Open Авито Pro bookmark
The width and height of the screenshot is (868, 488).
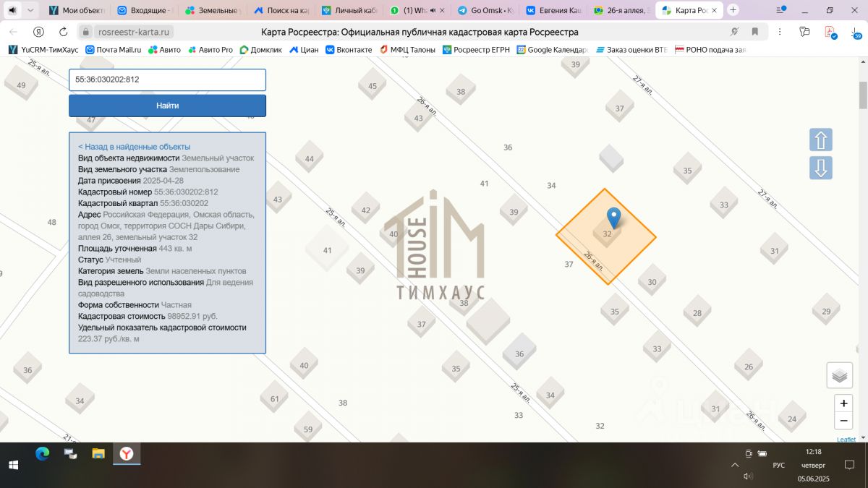[210, 50]
